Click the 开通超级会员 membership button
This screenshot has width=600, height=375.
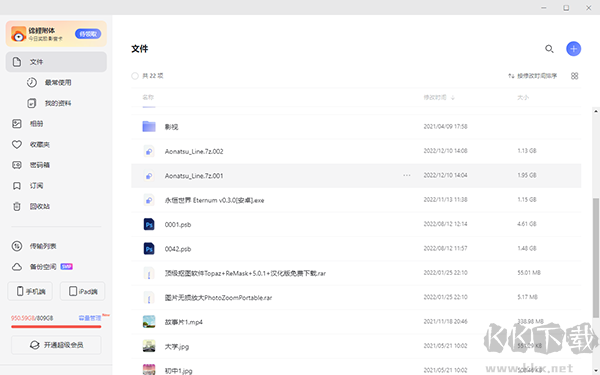coord(56,345)
